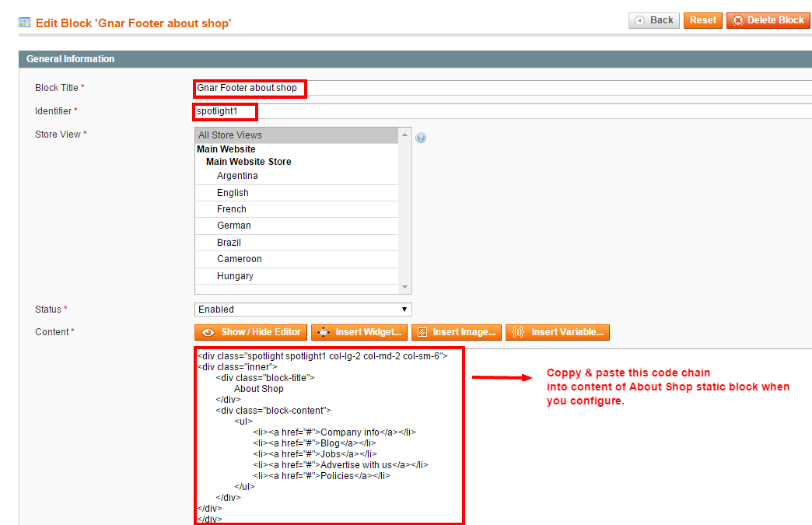Click the Insert Image button
Viewport: 812px width, 525px height.
point(457,332)
